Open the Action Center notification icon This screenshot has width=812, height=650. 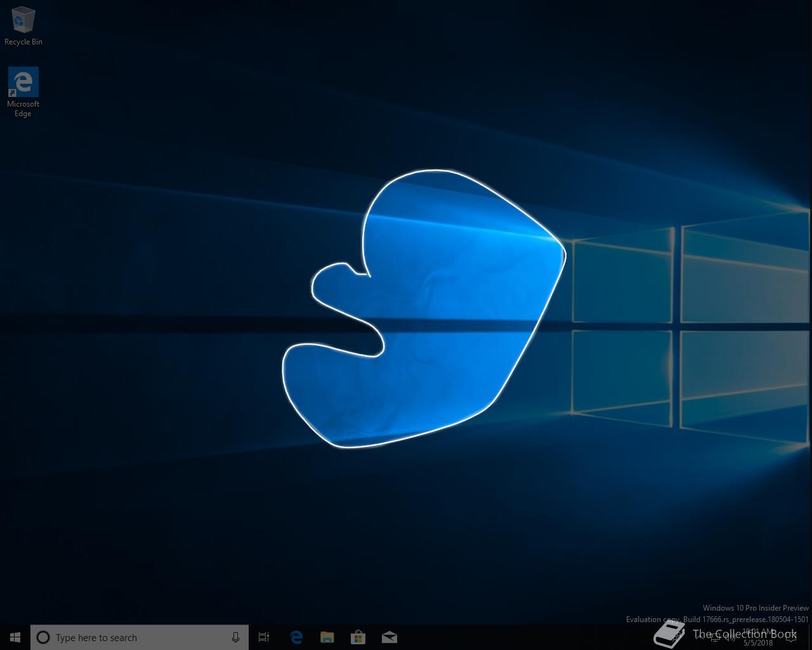pyautogui.click(x=790, y=638)
